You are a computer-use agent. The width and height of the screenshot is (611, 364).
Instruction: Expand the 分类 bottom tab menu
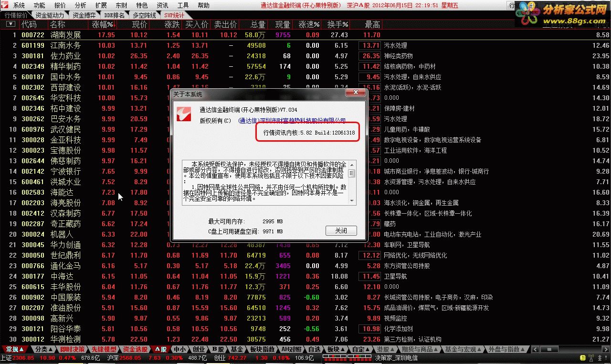[44, 349]
